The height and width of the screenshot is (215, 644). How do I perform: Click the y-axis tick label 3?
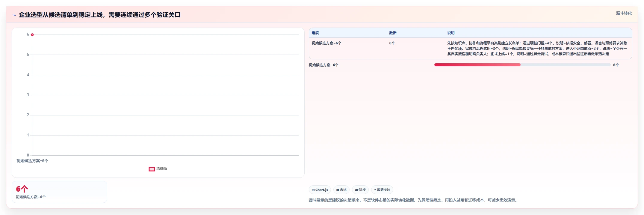pyautogui.click(x=28, y=95)
